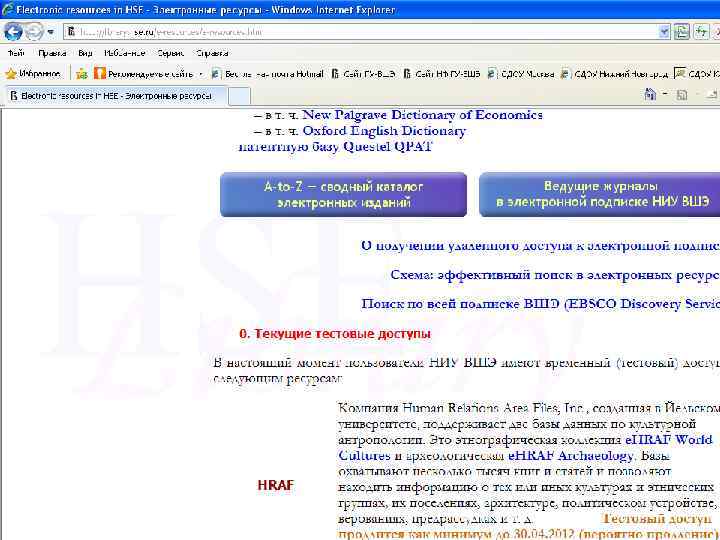Image resolution: width=720 pixels, height=540 pixels.
Task: Click the Internet Explorer logo in title bar
Action: click(7, 9)
